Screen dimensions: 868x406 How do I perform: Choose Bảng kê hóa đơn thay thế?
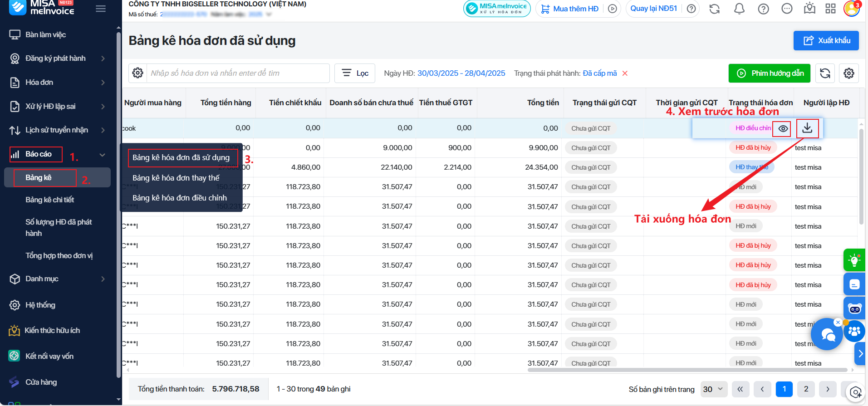[176, 178]
